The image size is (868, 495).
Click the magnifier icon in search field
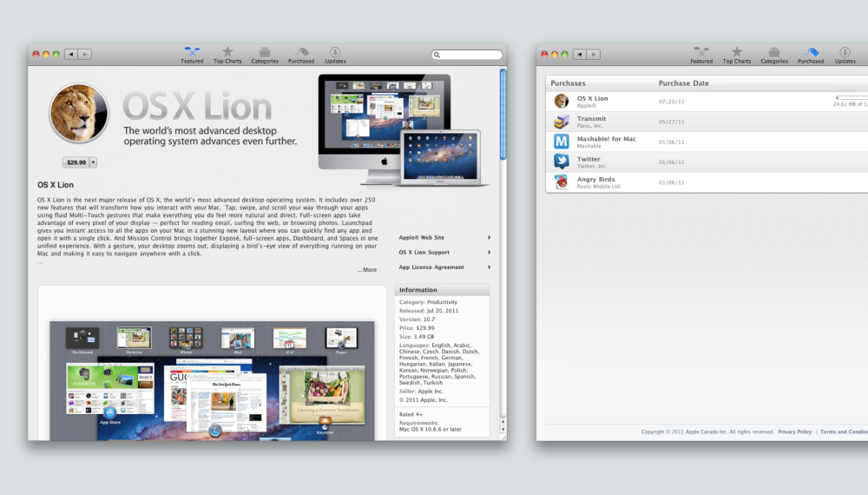(x=437, y=55)
